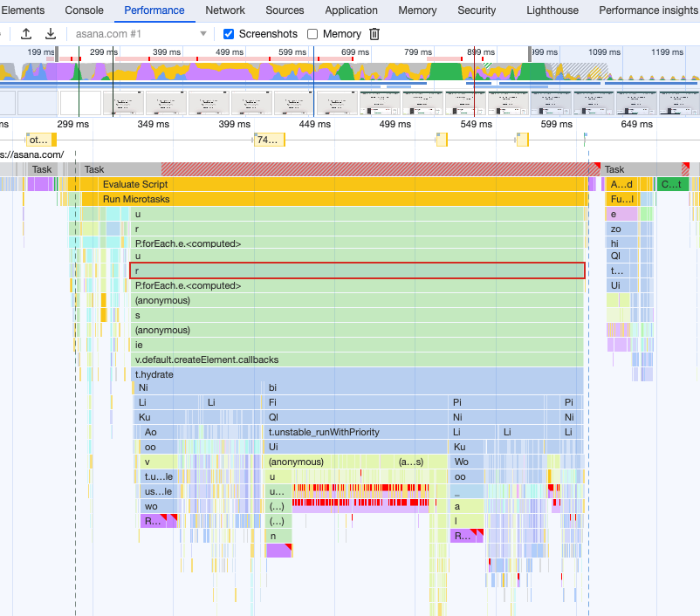Click the 'ie' function bar
Screen dimensions: 700x616
(357, 345)
